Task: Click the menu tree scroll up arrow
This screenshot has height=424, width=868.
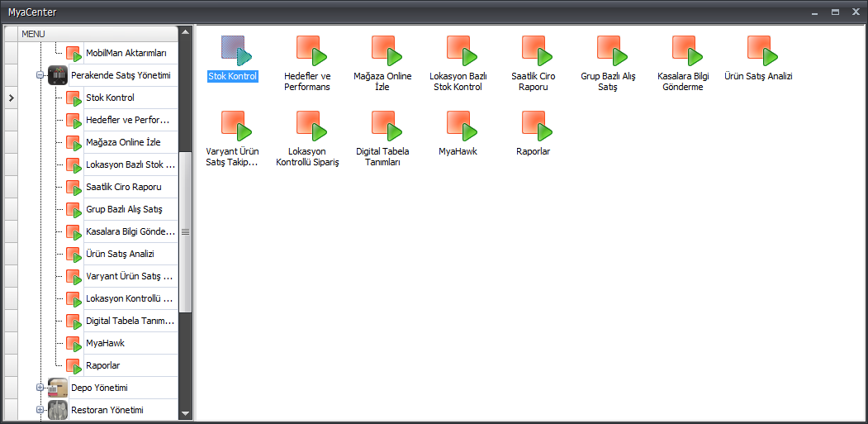Action: pos(186,31)
